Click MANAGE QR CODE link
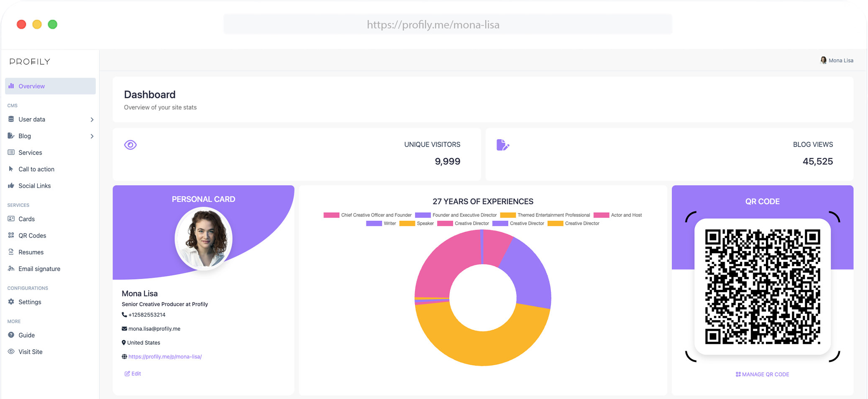 tap(763, 374)
